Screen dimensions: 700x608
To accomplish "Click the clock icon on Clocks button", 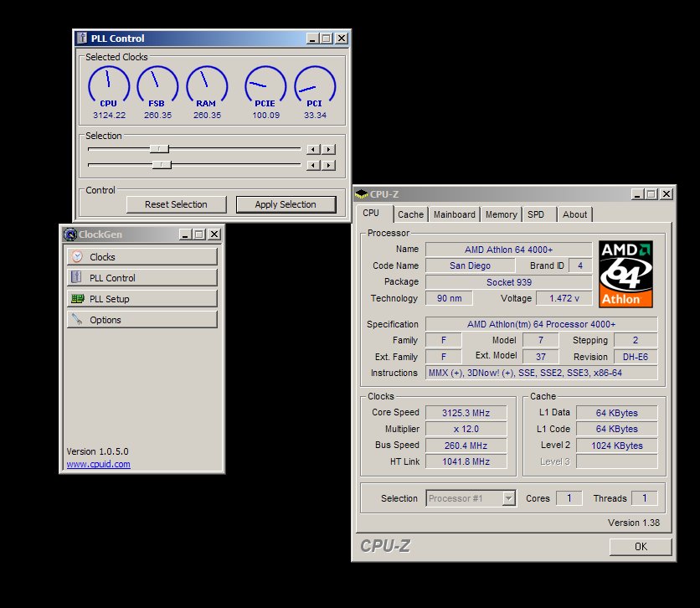I will (77, 256).
